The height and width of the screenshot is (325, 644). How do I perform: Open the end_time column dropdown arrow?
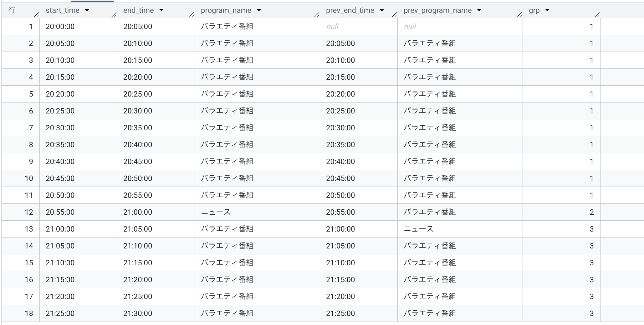(161, 10)
